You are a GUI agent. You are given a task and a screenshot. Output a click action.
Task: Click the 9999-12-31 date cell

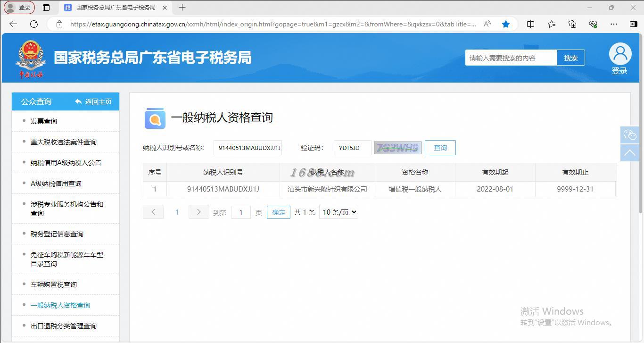pyautogui.click(x=575, y=189)
